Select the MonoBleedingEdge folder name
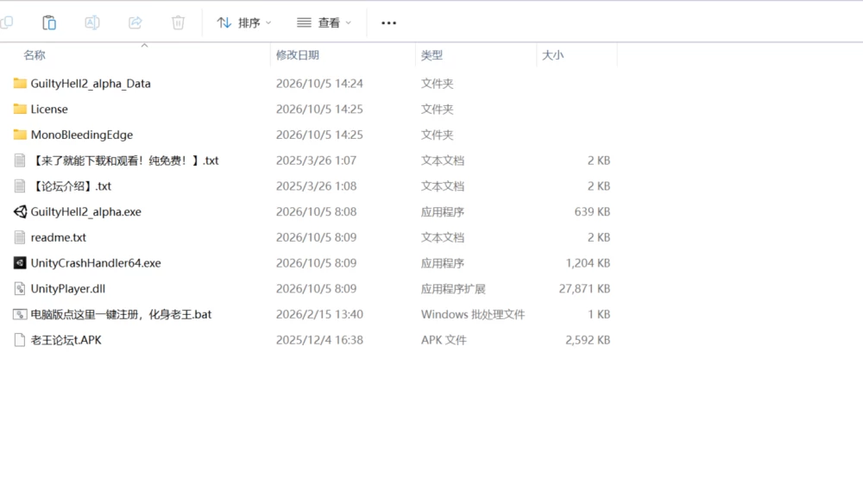This screenshot has width=863, height=504. pos(81,135)
